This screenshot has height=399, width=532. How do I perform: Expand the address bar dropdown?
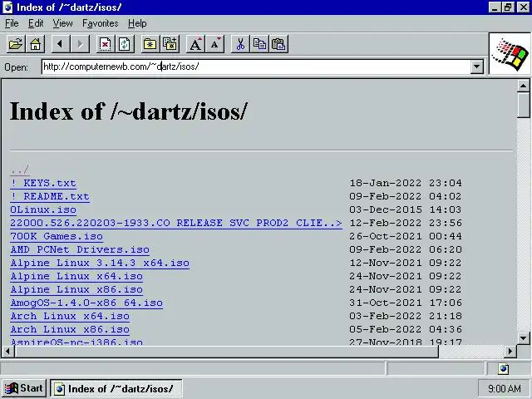[476, 66]
